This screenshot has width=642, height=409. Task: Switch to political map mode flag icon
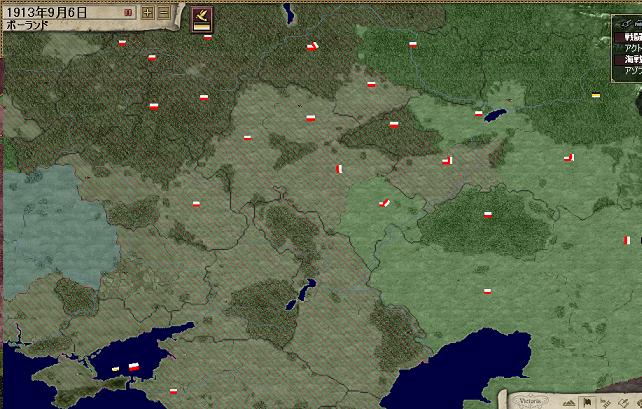tap(588, 401)
